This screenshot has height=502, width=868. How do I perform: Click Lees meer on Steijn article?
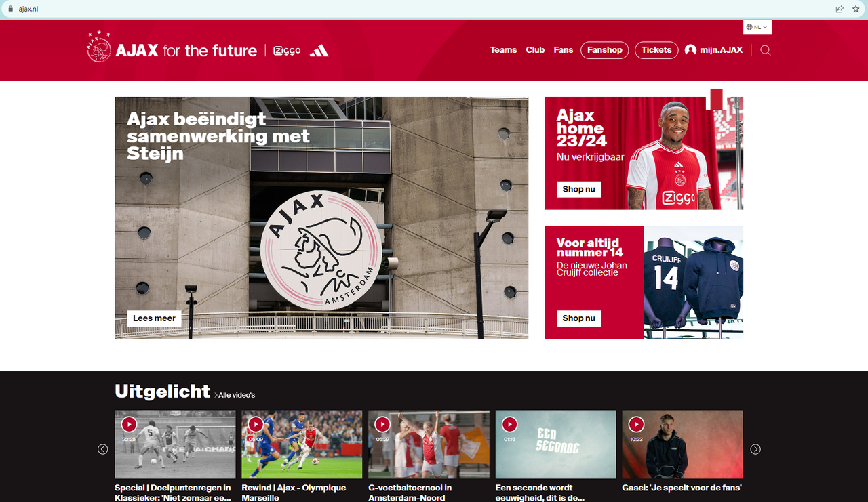tap(155, 318)
